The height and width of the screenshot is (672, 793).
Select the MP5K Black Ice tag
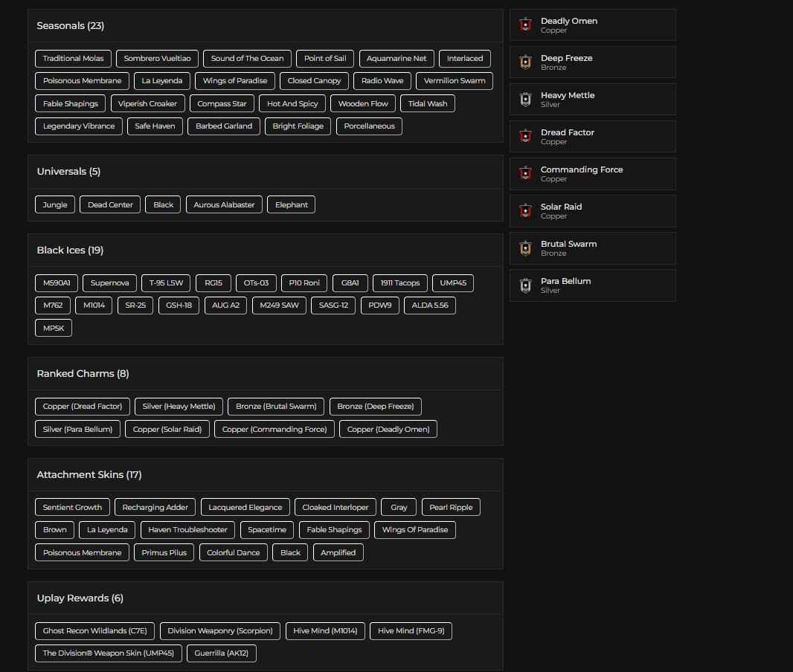[54, 328]
